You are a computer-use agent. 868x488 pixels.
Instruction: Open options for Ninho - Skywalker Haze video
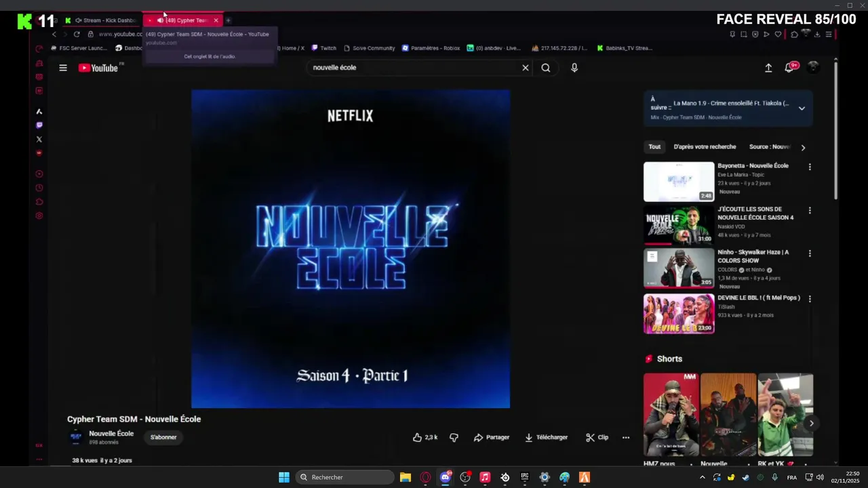pyautogui.click(x=810, y=253)
